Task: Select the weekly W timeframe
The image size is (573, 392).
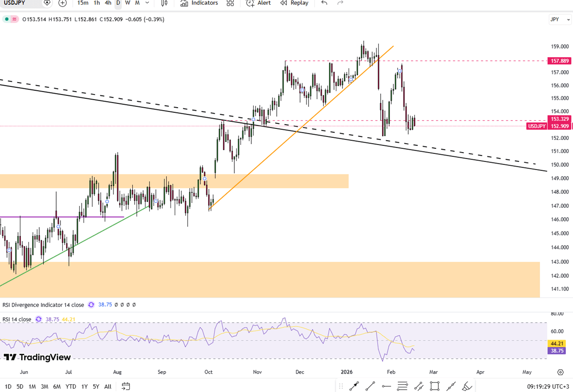Action: [128, 3]
